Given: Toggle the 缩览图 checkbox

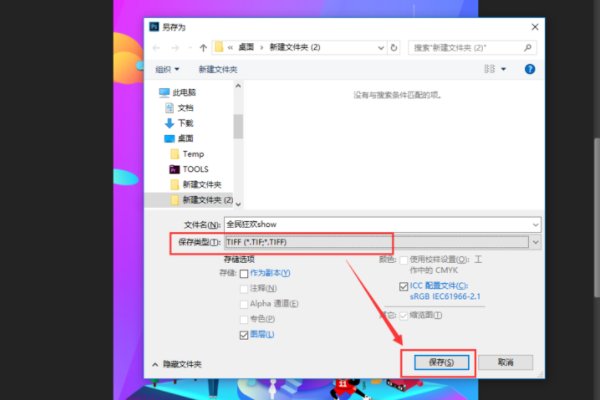Looking at the screenshot, I should click(403, 316).
